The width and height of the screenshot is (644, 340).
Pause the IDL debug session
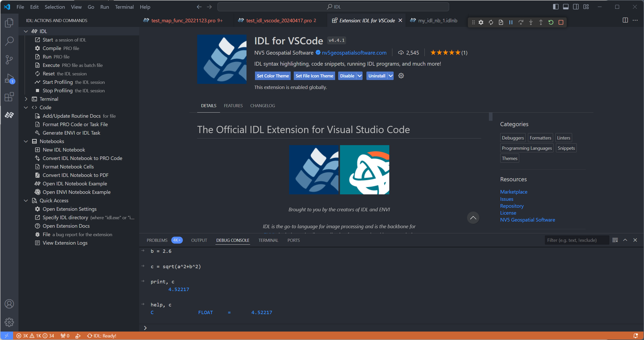click(511, 22)
